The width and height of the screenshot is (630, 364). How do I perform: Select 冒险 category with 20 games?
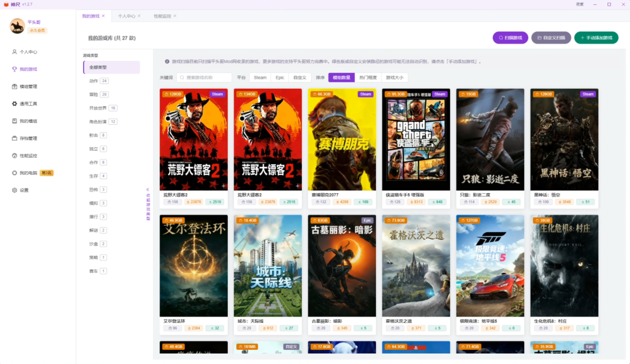[98, 94]
